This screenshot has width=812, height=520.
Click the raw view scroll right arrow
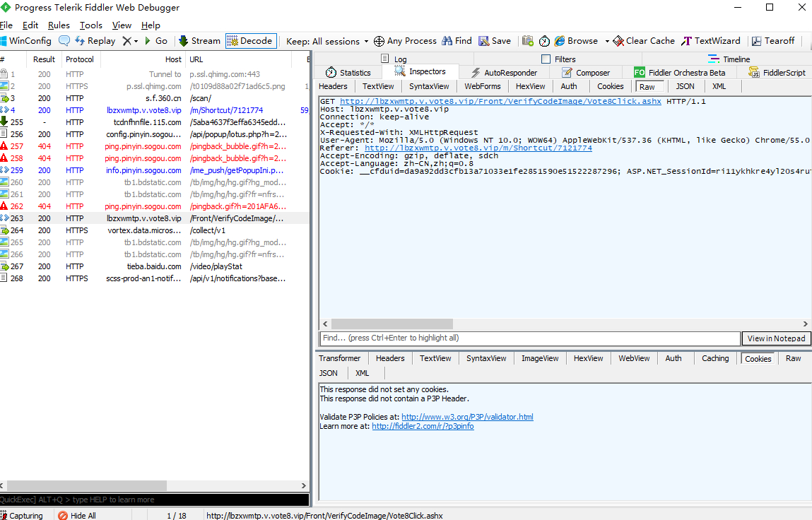(805, 324)
